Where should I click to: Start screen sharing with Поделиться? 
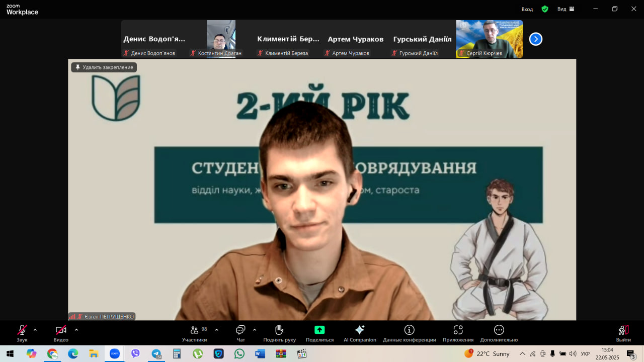(319, 333)
